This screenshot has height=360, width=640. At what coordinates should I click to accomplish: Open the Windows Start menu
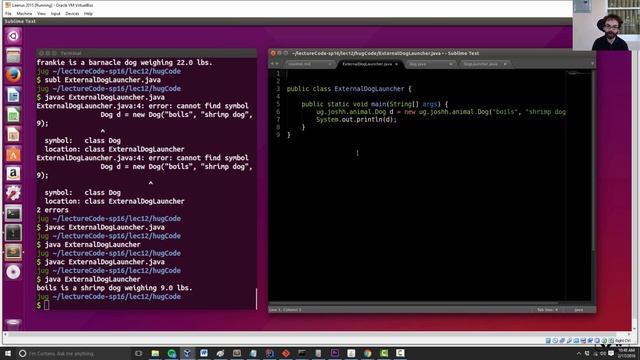tap(8, 353)
